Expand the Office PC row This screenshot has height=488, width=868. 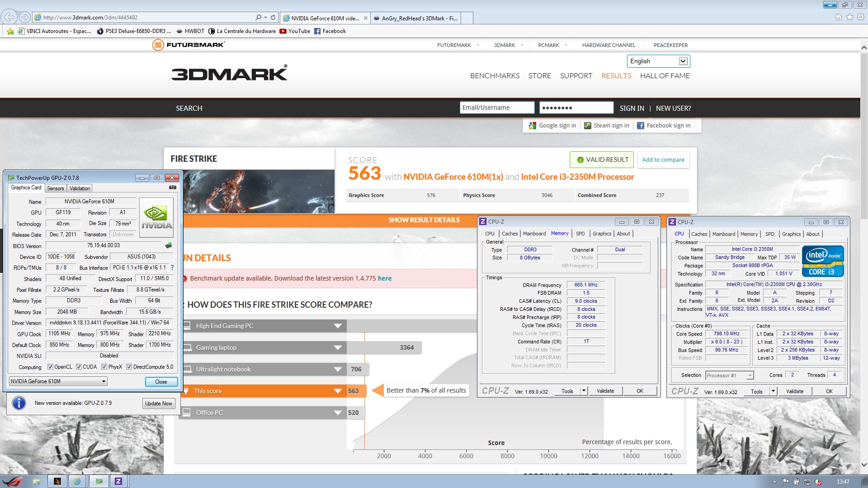(338, 413)
